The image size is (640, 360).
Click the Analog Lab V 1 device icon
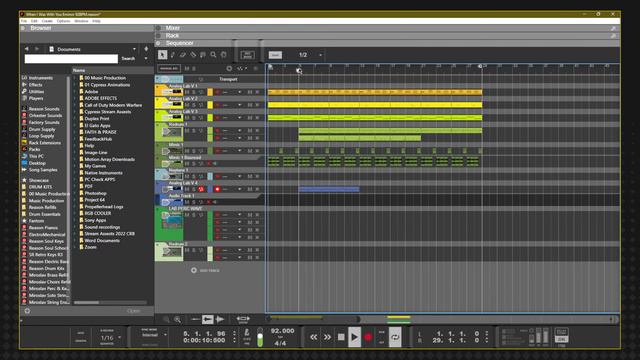[171, 92]
